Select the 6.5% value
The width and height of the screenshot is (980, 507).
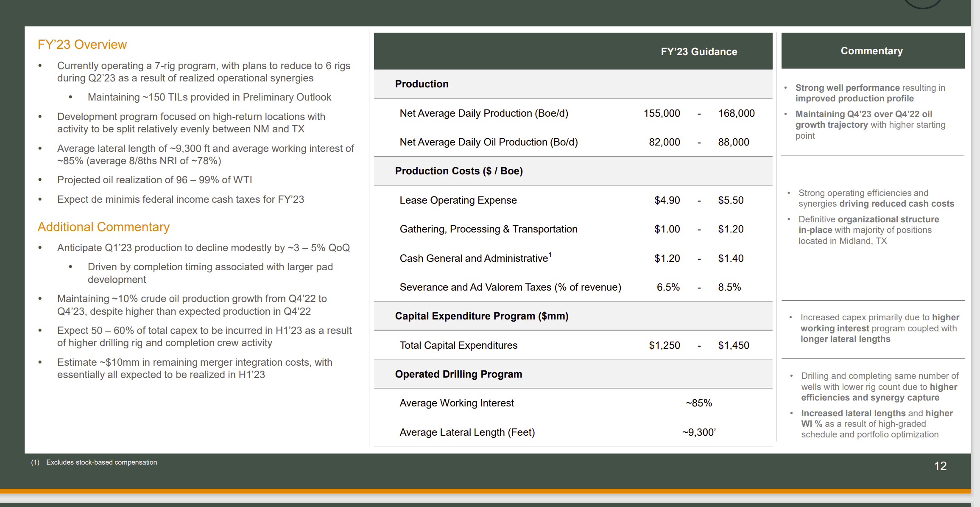668,287
